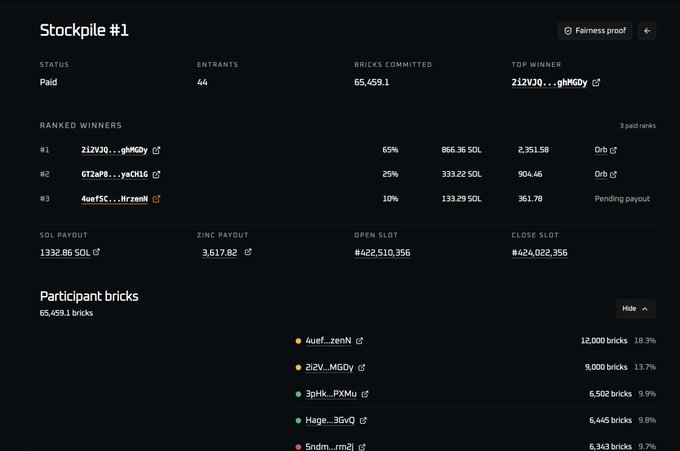Image resolution: width=680 pixels, height=451 pixels.
Task: Open participant 5ndm...rm2j address
Action: 329,446
